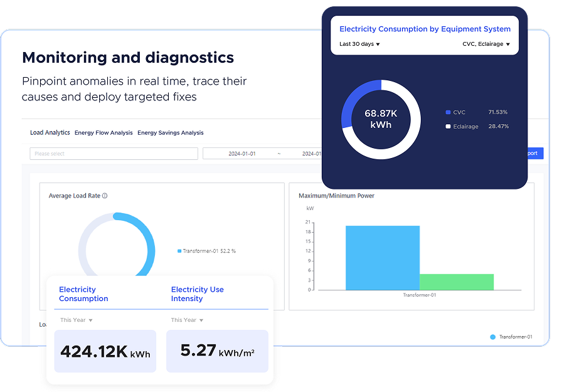Click the 2024-01-01 start date field
Screen dimensions: 584x392
coord(242,154)
